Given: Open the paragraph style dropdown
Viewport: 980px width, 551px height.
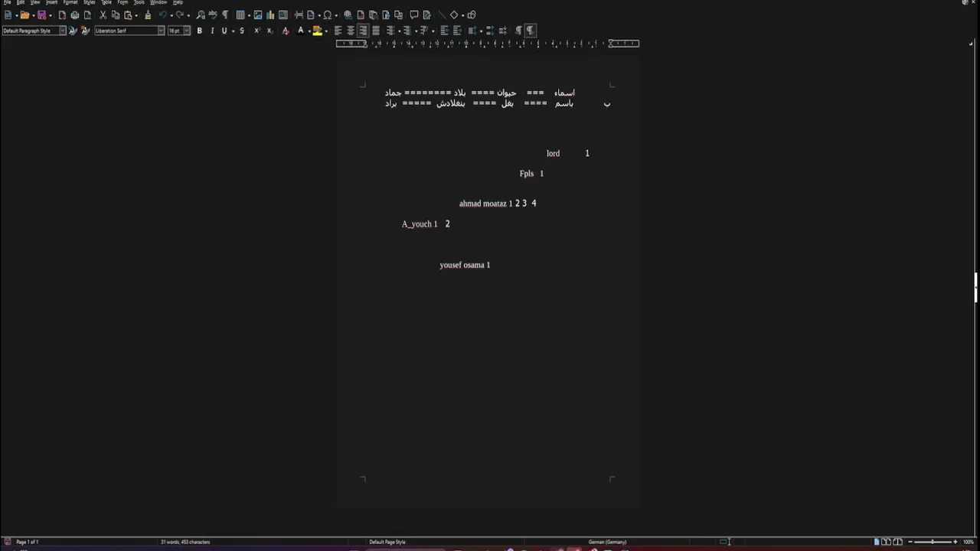Looking at the screenshot, I should click(62, 31).
